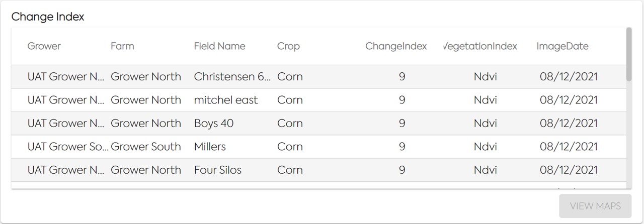
Task: Select the Christensen field row
Action: (x=232, y=77)
